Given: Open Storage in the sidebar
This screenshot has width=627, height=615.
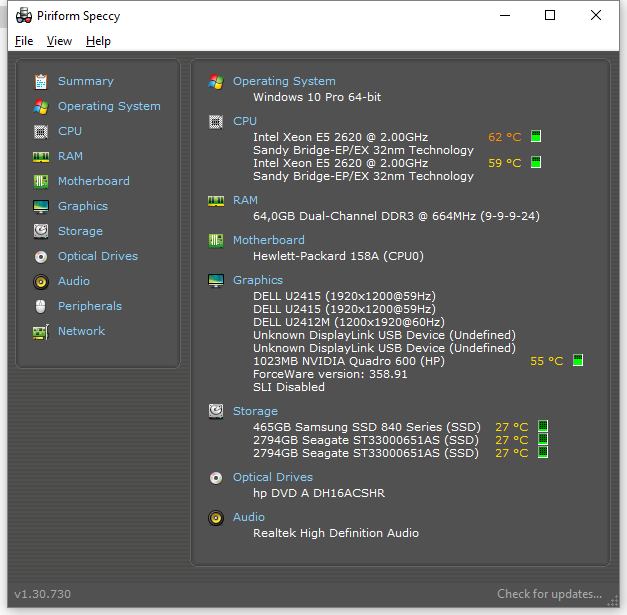Looking at the screenshot, I should (80, 231).
